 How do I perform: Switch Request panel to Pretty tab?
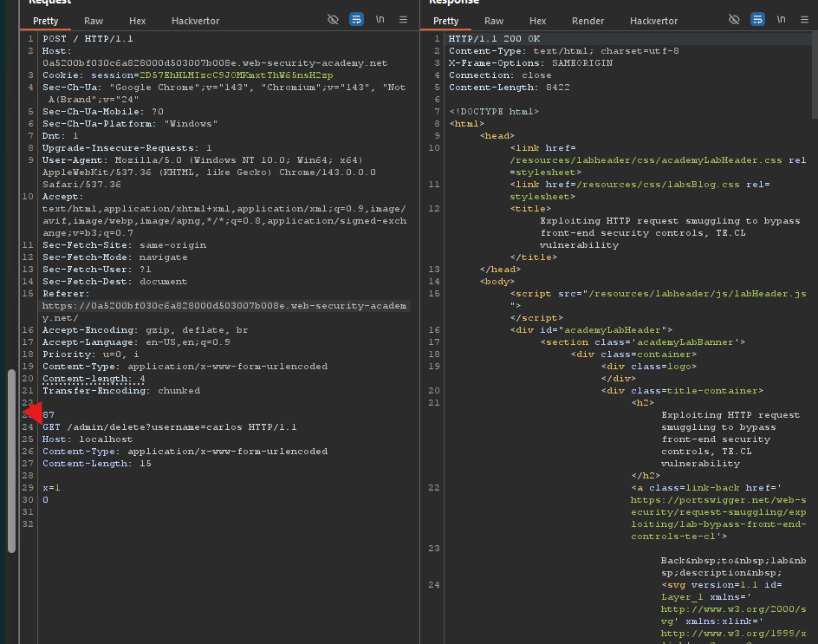[45, 21]
